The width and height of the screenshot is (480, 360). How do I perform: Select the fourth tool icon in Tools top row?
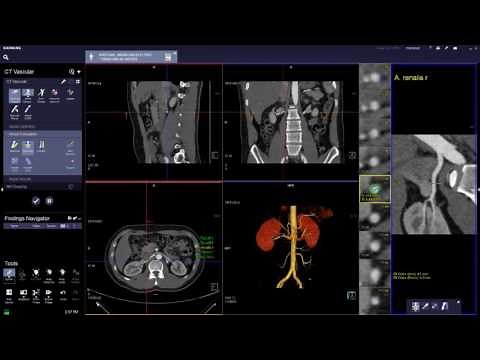[x=49, y=275]
